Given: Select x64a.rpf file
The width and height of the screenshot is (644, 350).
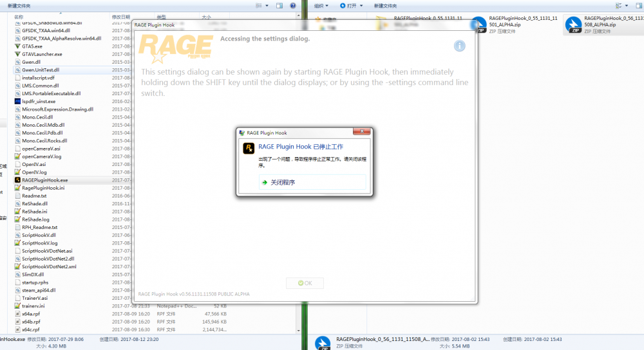Looking at the screenshot, I should [x=31, y=314].
